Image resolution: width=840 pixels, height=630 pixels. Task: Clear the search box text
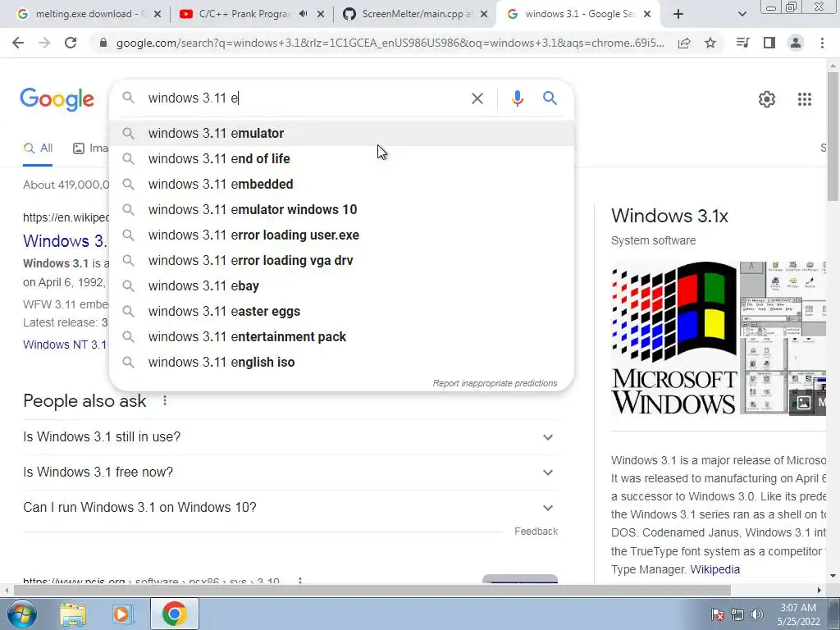477,98
